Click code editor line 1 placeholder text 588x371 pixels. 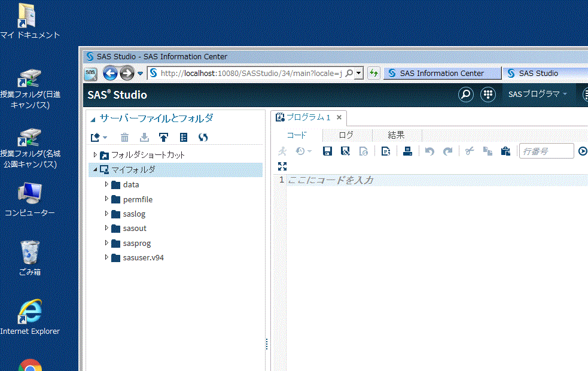(330, 180)
